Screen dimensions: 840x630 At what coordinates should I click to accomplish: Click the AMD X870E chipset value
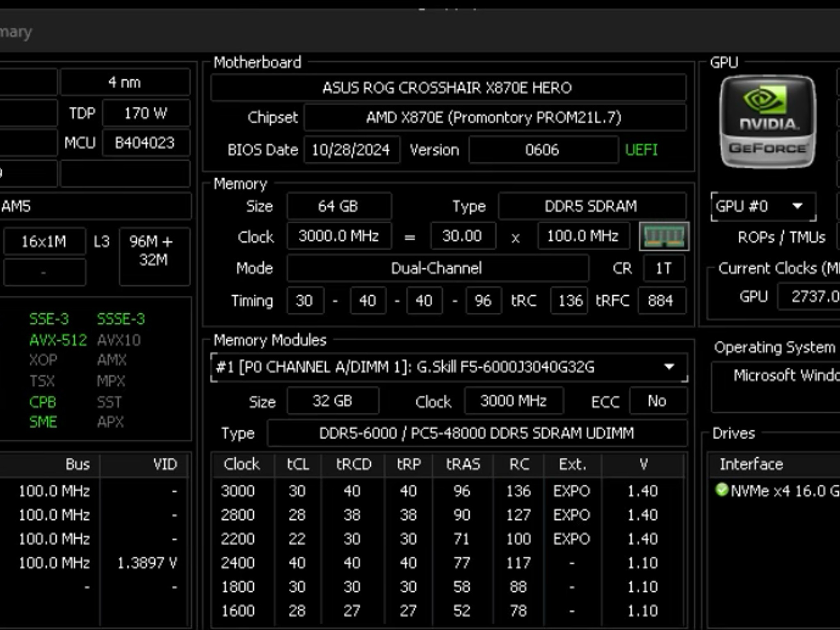point(495,118)
